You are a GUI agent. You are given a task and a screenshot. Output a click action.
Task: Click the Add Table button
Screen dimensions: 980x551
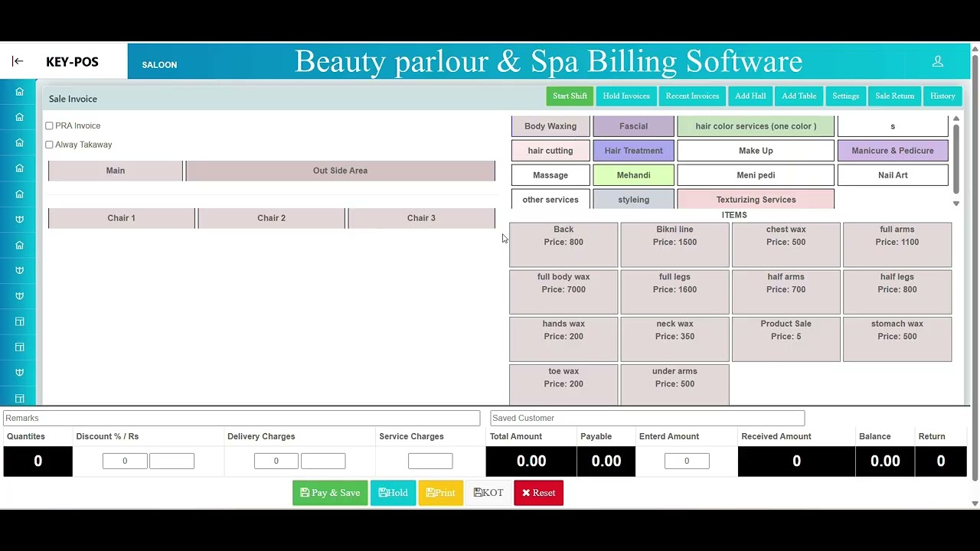click(799, 96)
